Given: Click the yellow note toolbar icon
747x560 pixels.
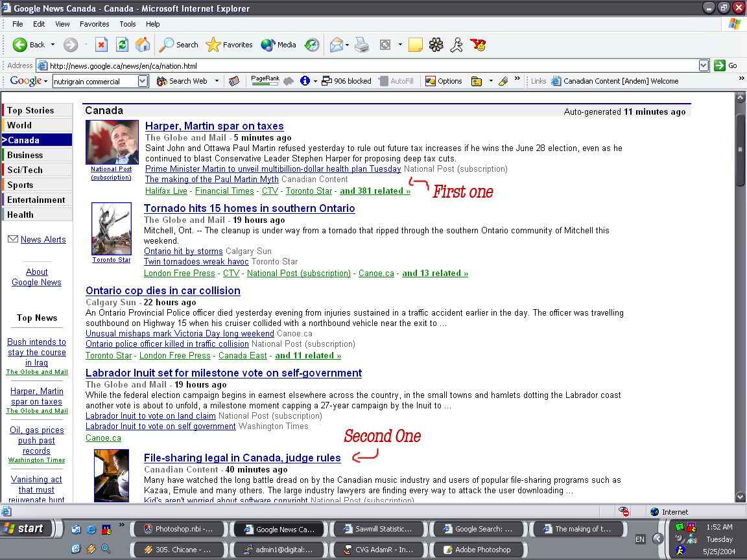Looking at the screenshot, I should [x=416, y=45].
